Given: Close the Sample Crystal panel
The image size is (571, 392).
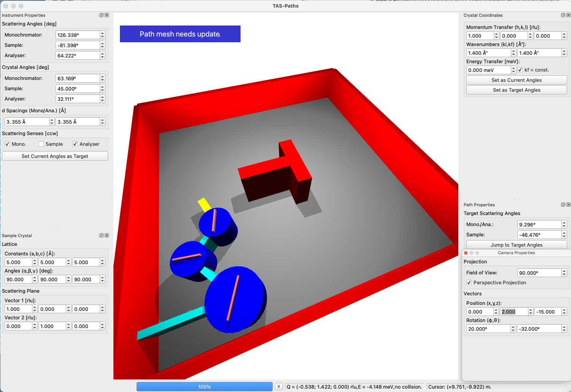Looking at the screenshot, I should click(x=107, y=236).
